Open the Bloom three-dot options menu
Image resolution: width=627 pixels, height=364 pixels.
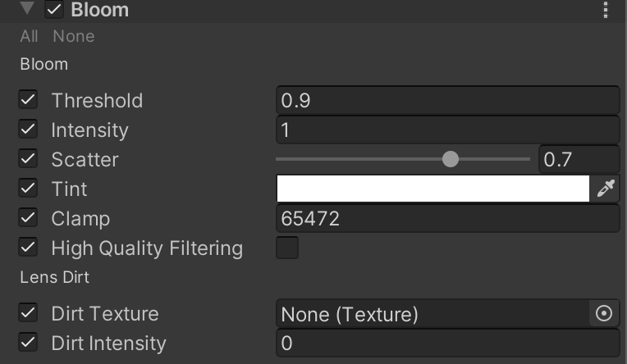click(606, 10)
